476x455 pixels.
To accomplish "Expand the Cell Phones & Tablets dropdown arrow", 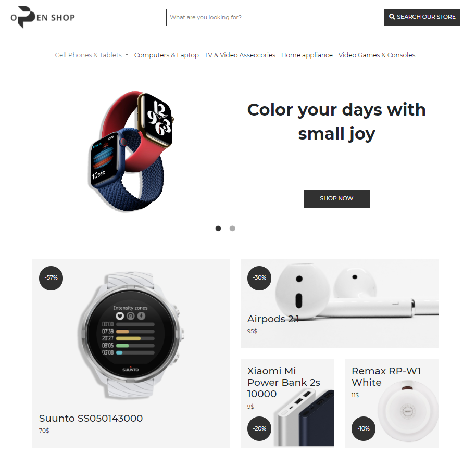I will pos(127,55).
